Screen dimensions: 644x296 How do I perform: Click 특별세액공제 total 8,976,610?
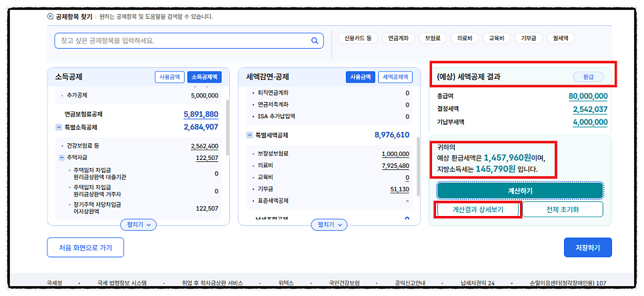pos(392,135)
